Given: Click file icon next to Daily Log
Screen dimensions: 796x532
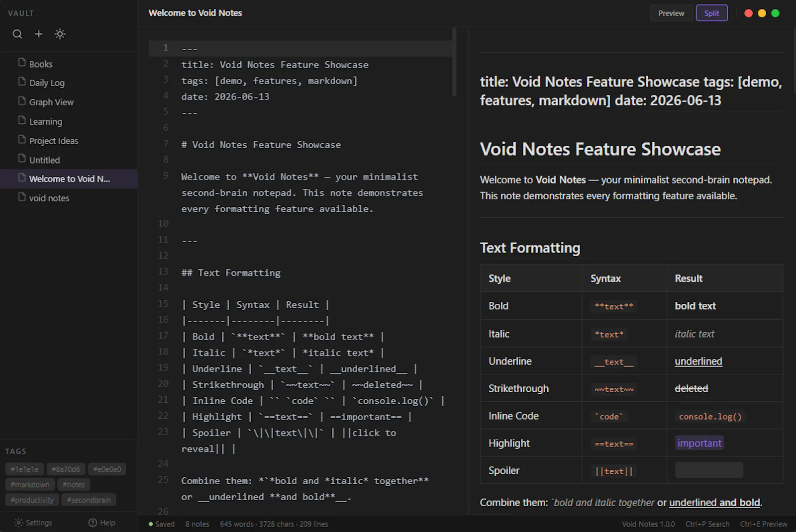Looking at the screenshot, I should (x=22, y=82).
